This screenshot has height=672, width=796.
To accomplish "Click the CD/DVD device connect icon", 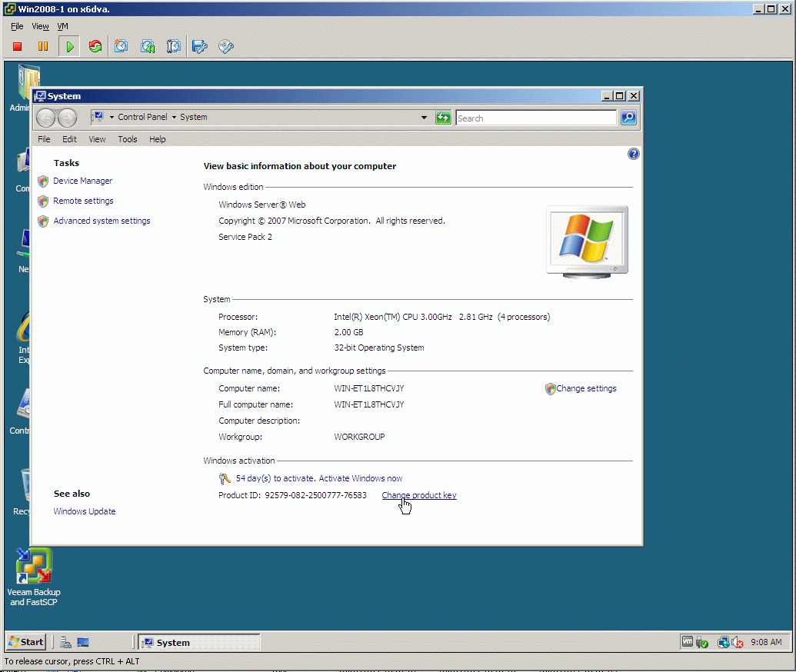I will [226, 47].
